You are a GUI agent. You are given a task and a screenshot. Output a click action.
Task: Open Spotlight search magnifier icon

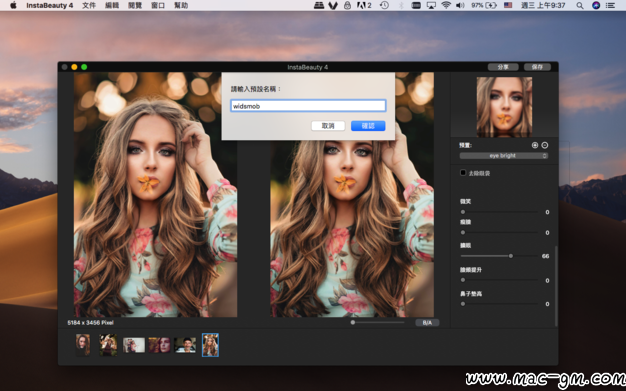click(x=580, y=5)
